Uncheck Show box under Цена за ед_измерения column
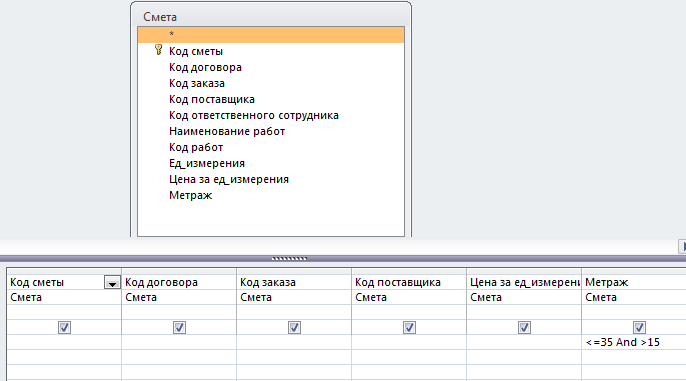 click(525, 327)
